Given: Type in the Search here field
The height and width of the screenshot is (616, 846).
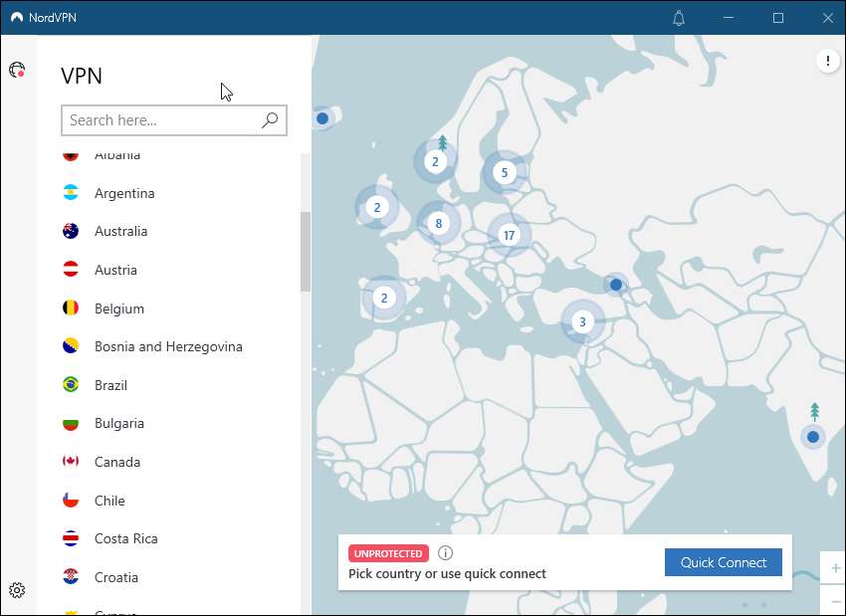Looking at the screenshot, I should click(x=159, y=120).
